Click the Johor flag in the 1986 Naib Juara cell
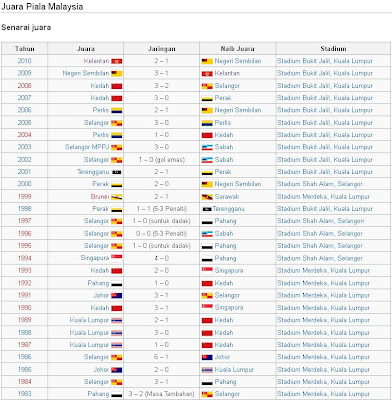This screenshot has height=400, width=392. [207, 357]
